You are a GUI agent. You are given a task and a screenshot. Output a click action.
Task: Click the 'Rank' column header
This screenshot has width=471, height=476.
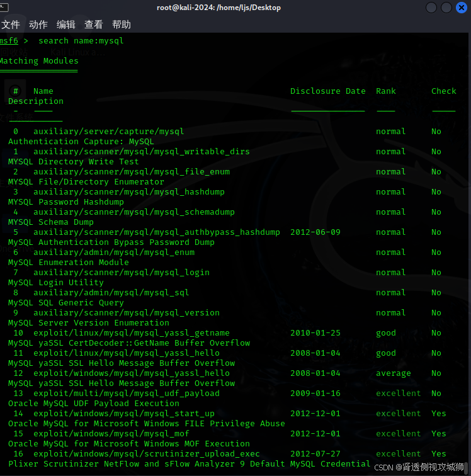coord(386,91)
